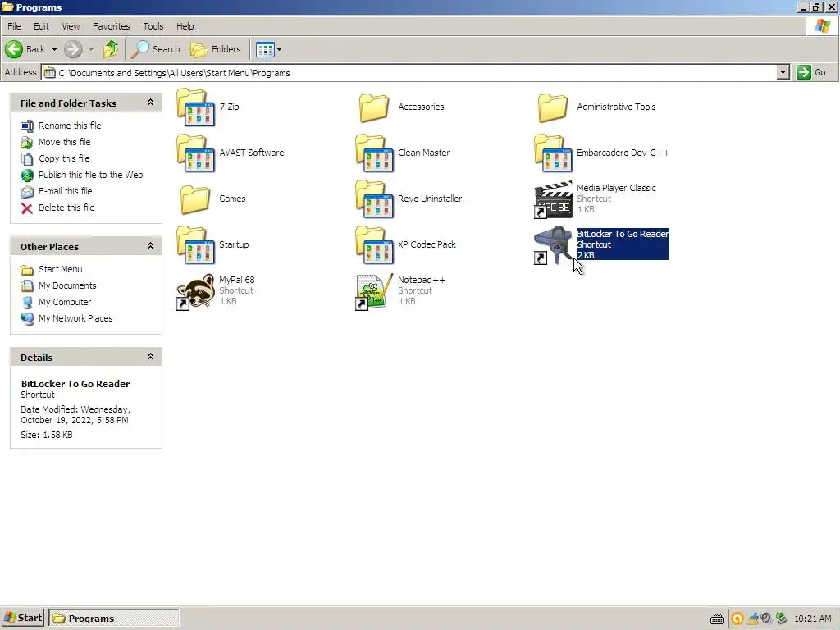Collapse the Other Places panel
Image resolution: width=840 pixels, height=630 pixels.
[x=151, y=246]
